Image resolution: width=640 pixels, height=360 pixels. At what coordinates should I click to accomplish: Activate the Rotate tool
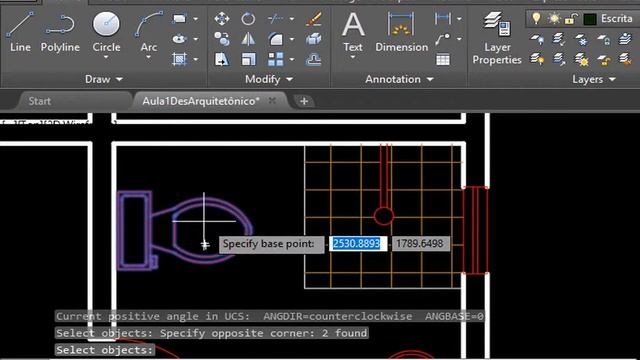[248, 19]
